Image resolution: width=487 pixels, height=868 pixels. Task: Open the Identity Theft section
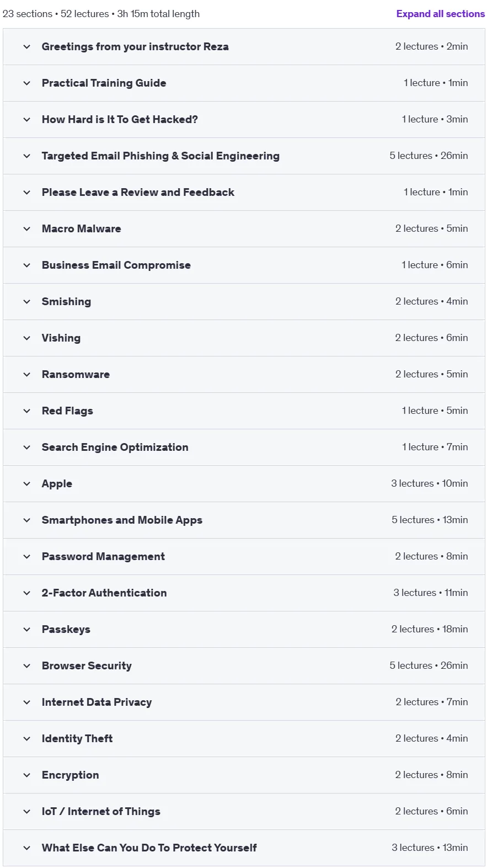244,739
